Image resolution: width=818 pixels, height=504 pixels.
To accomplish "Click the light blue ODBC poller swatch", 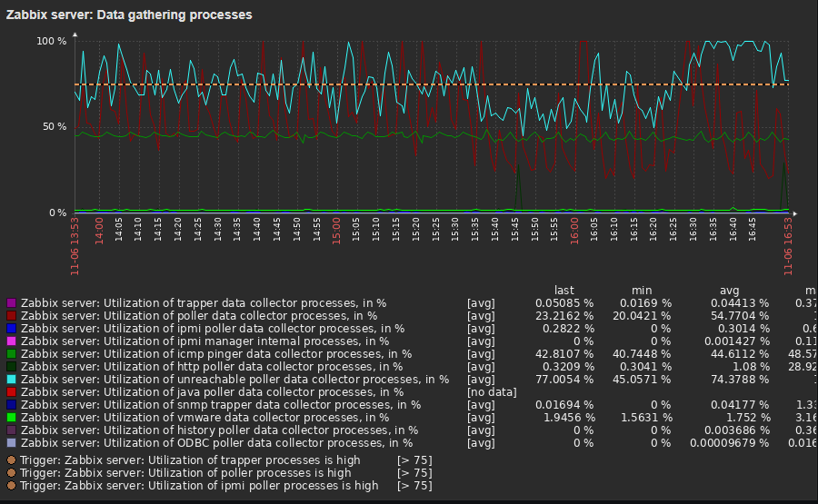I will [12, 443].
